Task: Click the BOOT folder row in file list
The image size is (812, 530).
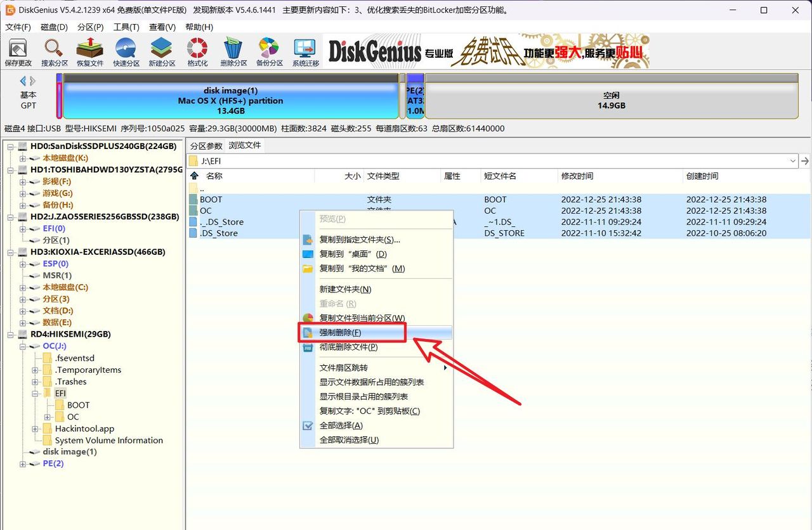Action: (x=499, y=199)
